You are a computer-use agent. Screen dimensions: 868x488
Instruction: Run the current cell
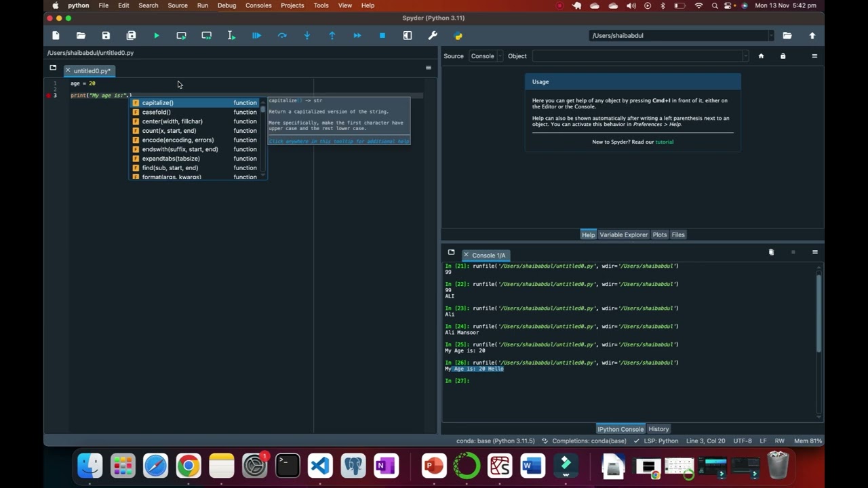181,35
